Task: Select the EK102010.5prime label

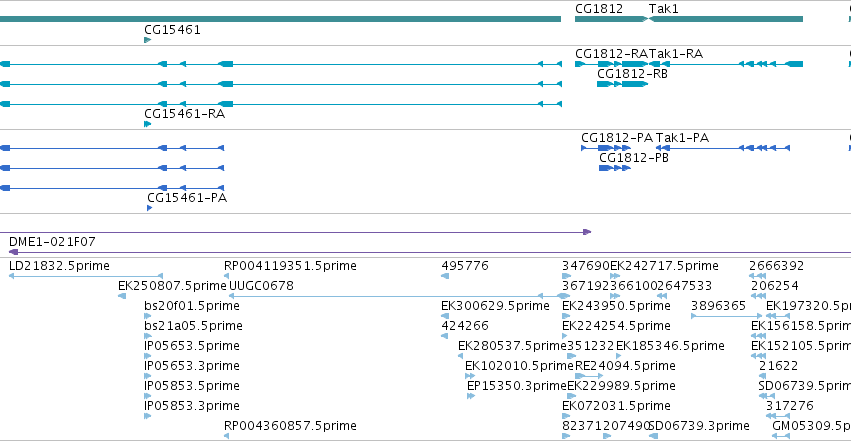Action: coord(519,366)
